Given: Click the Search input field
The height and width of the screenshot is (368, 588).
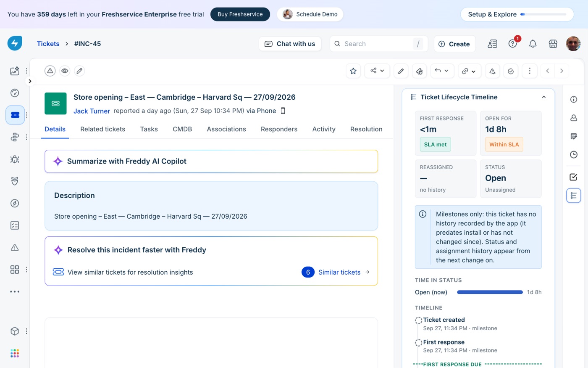Looking at the screenshot, I should (378, 44).
